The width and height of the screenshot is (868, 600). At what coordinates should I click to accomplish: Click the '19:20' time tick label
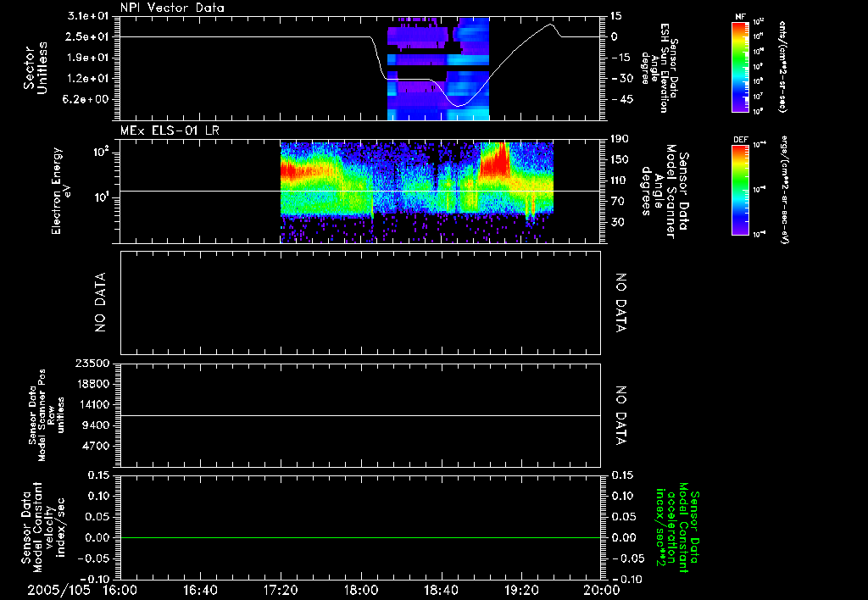[x=521, y=591]
